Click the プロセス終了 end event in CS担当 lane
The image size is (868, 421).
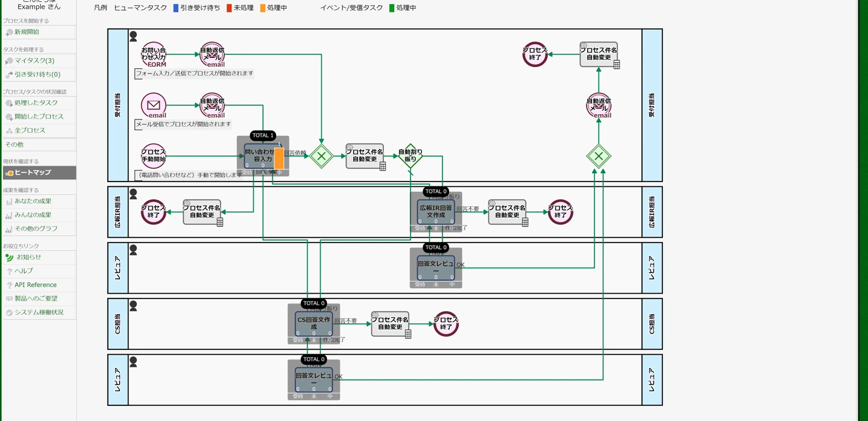click(x=446, y=324)
